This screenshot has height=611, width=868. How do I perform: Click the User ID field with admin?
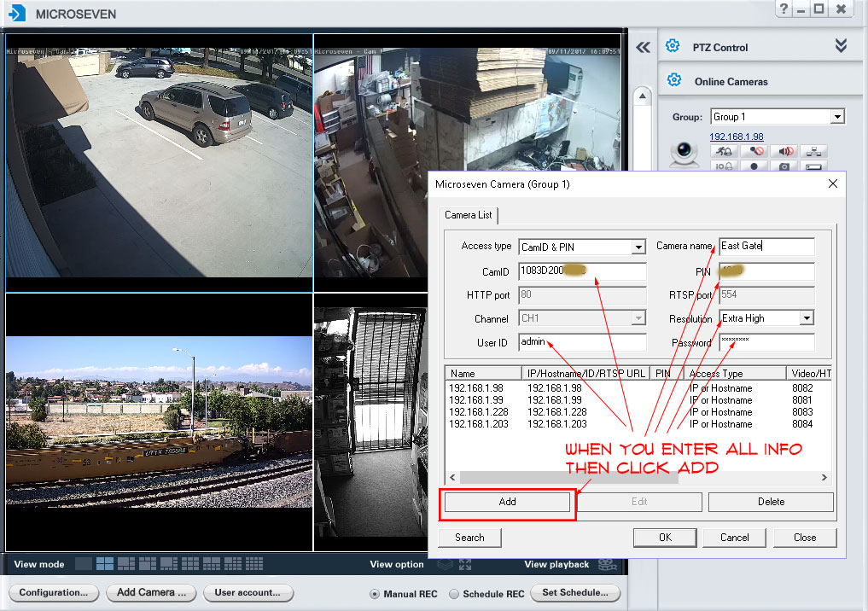point(582,342)
